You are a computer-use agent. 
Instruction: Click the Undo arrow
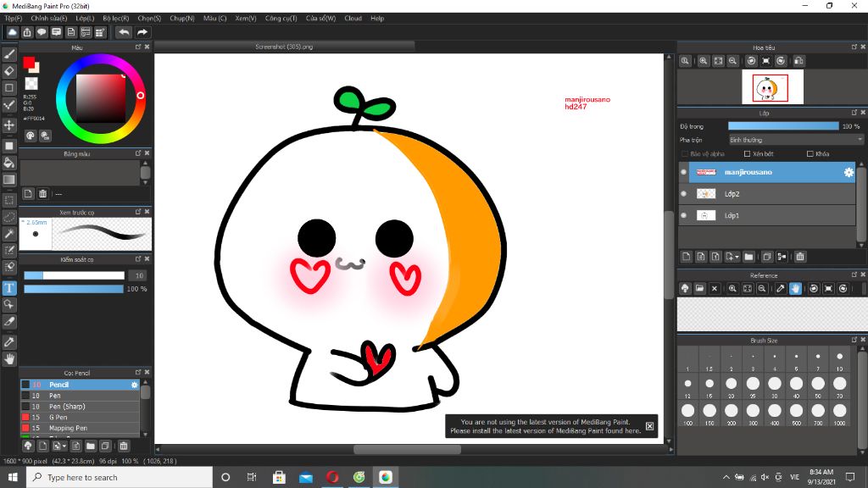click(124, 33)
